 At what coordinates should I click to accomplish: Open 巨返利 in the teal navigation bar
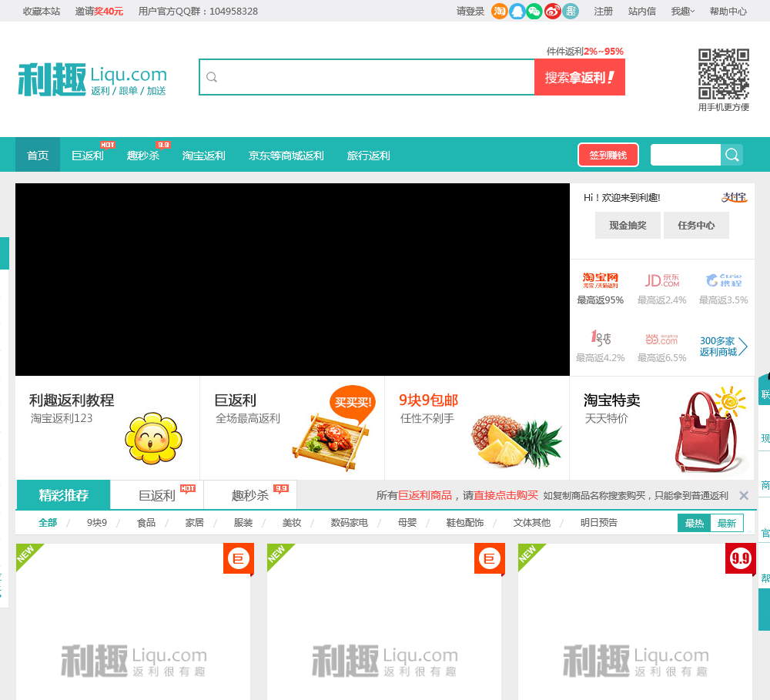tap(88, 156)
